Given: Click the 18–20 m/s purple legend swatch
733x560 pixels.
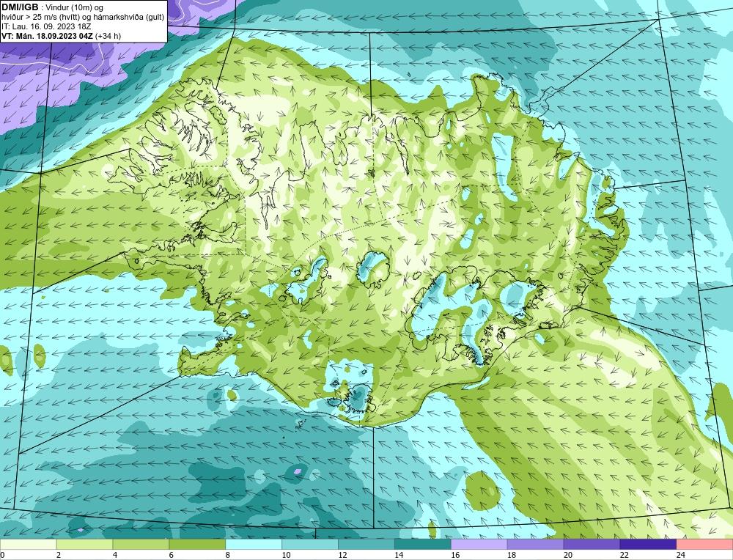Looking at the screenshot, I should tap(535, 545).
